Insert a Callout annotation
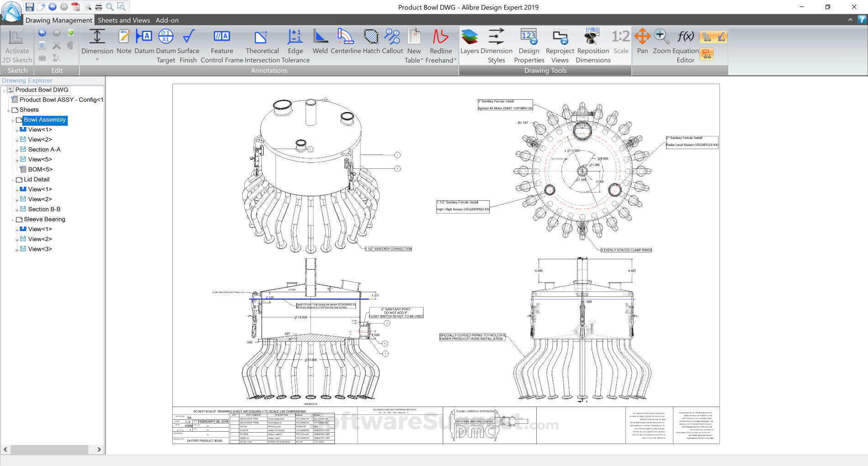 tap(392, 43)
